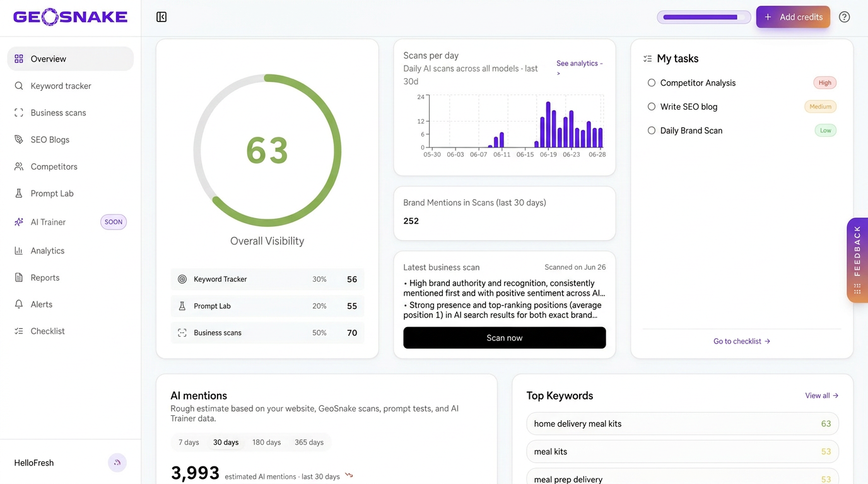Open Competitors page
The width and height of the screenshot is (868, 484).
click(70, 166)
